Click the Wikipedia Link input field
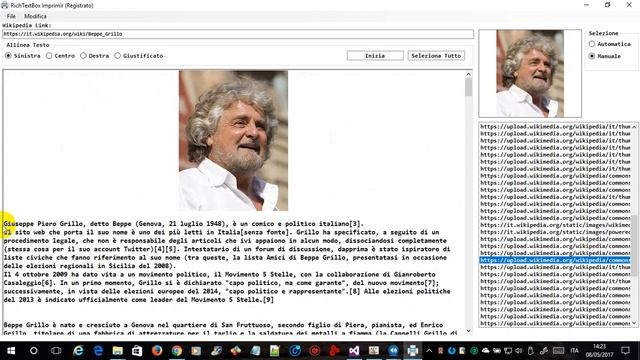 click(238, 34)
